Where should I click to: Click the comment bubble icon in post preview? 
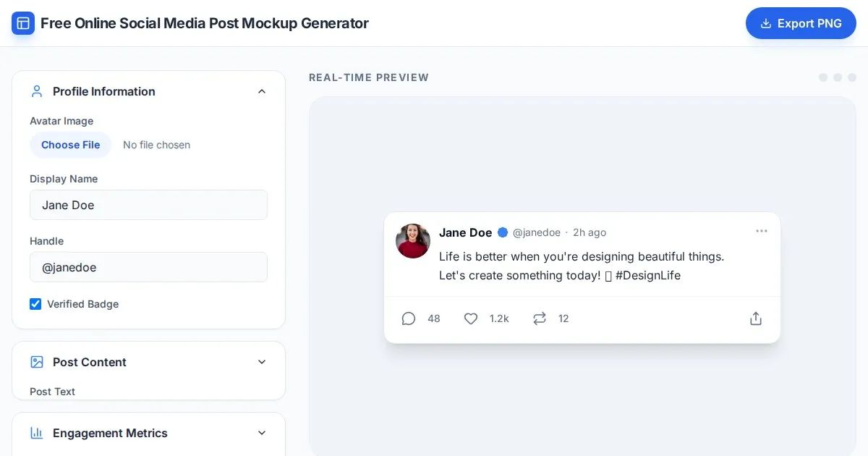click(x=409, y=318)
